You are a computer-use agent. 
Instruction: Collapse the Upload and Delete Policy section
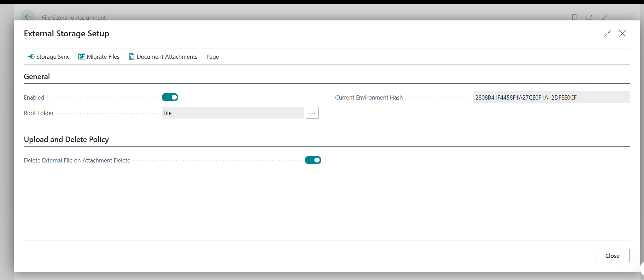coord(66,140)
